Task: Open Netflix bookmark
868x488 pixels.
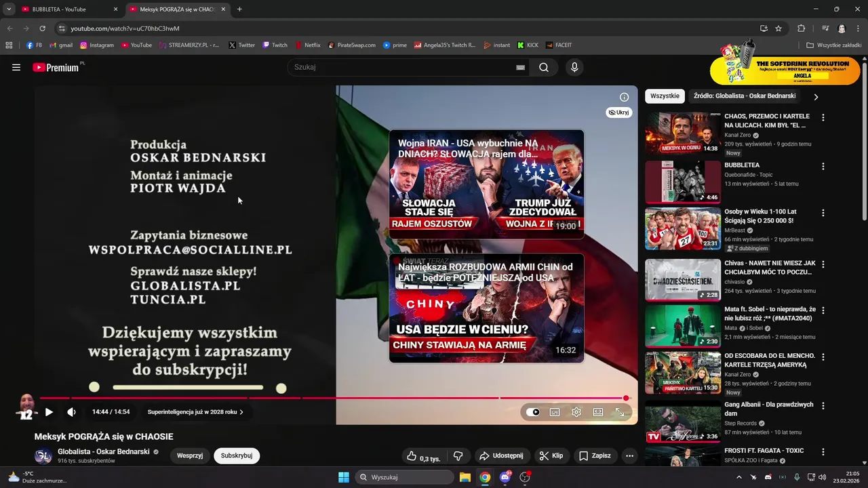Action: click(x=308, y=45)
